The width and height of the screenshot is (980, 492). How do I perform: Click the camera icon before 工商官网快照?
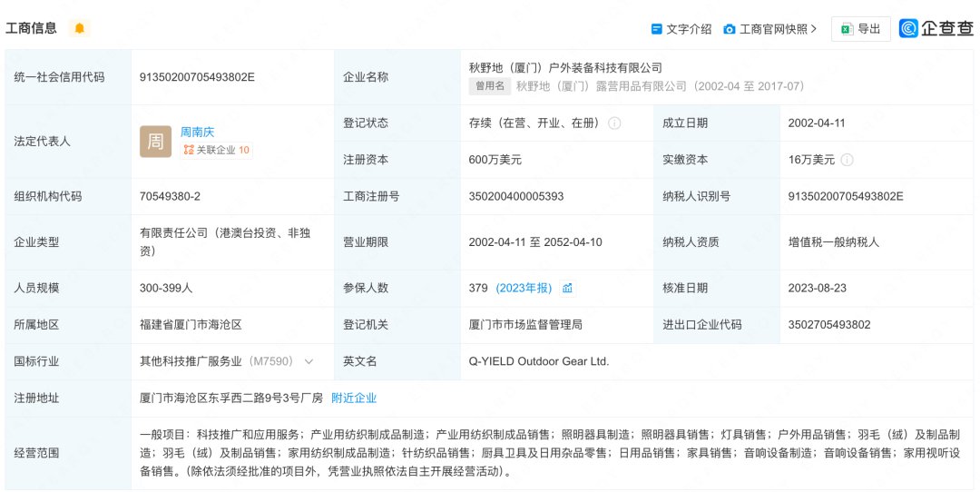[x=729, y=29]
